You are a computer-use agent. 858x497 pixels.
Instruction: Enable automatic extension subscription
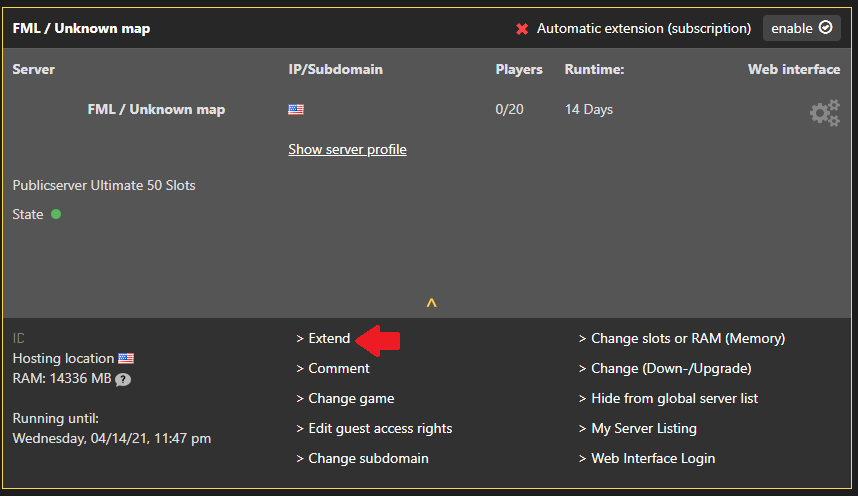(801, 28)
